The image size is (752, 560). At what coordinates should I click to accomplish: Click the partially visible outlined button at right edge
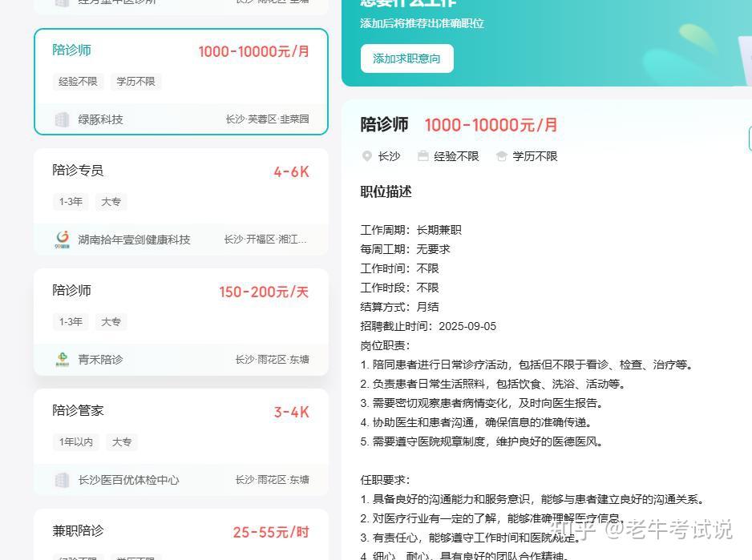coord(749,138)
